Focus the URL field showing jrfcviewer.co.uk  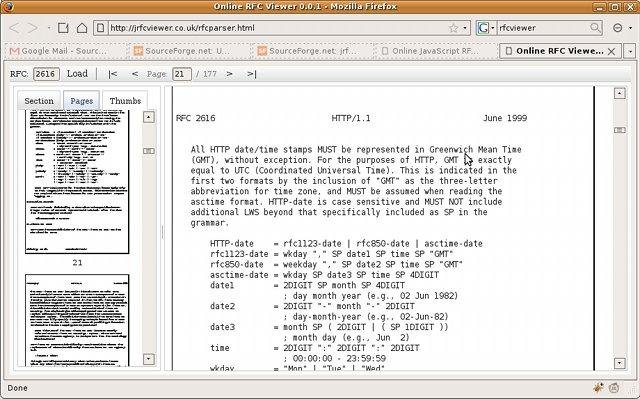(x=278, y=28)
